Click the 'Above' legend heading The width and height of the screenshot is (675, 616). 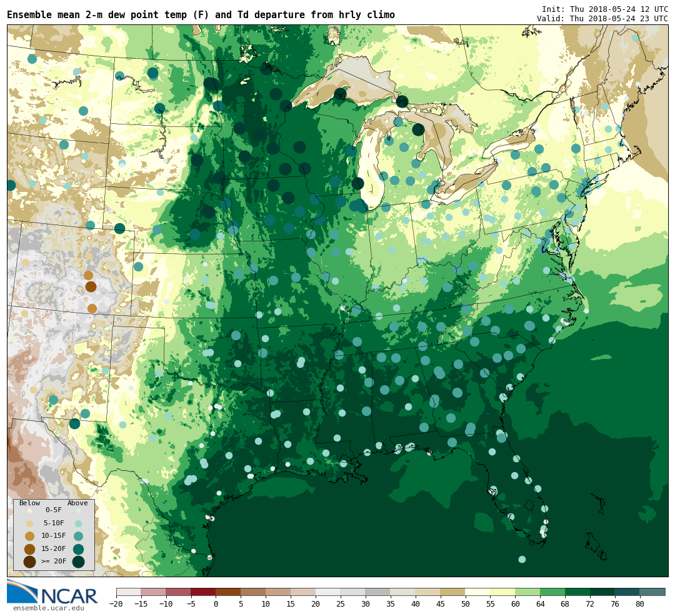pos(77,503)
